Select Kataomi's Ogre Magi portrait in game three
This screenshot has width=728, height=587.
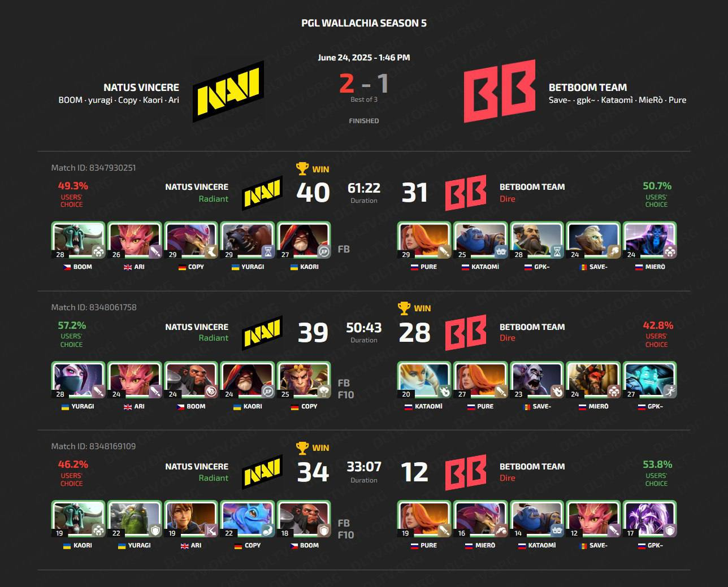[536, 519]
